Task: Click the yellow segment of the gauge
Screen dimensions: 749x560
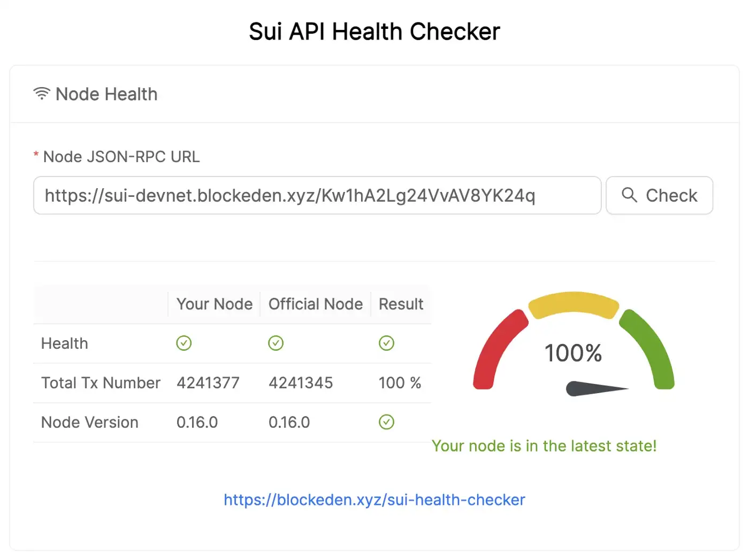Action: 574,303
